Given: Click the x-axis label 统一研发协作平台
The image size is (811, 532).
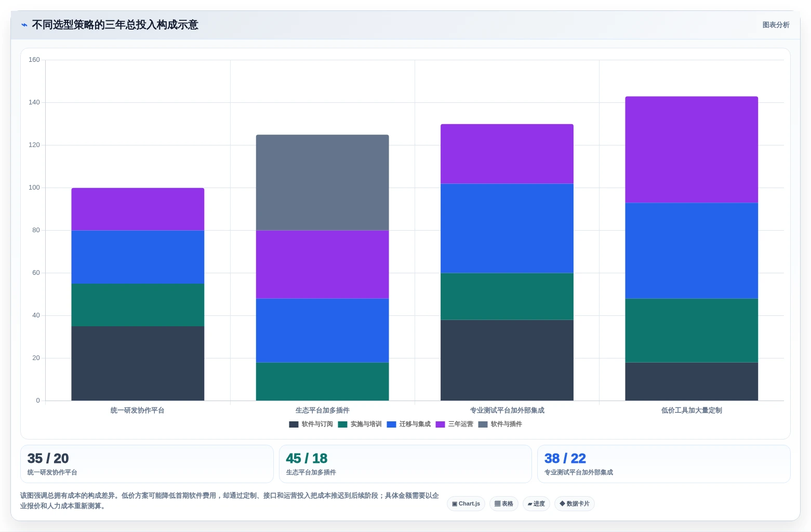Looking at the screenshot, I should click(138, 410).
